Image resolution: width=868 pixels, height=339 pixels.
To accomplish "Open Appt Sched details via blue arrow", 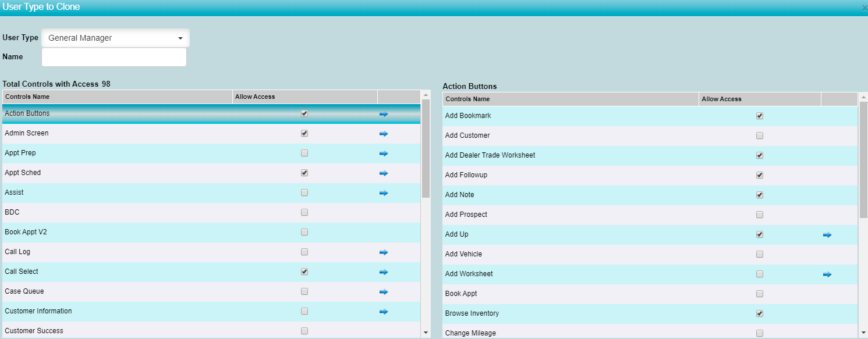I will tap(383, 173).
